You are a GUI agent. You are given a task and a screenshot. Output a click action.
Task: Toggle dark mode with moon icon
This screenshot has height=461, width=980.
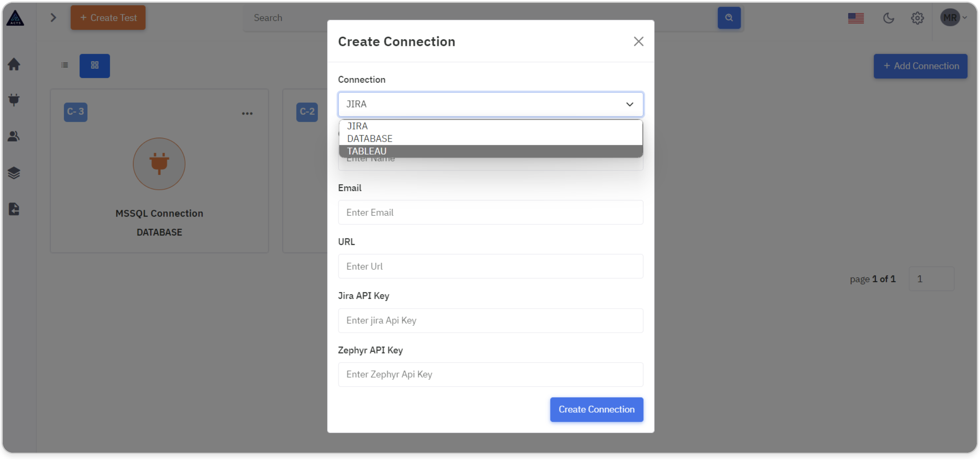(x=888, y=18)
